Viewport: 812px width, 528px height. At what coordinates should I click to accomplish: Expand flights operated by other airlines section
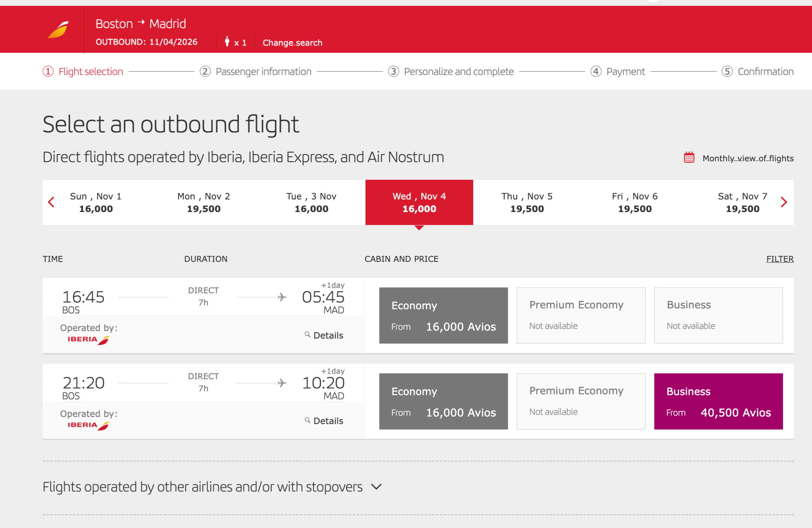(376, 487)
